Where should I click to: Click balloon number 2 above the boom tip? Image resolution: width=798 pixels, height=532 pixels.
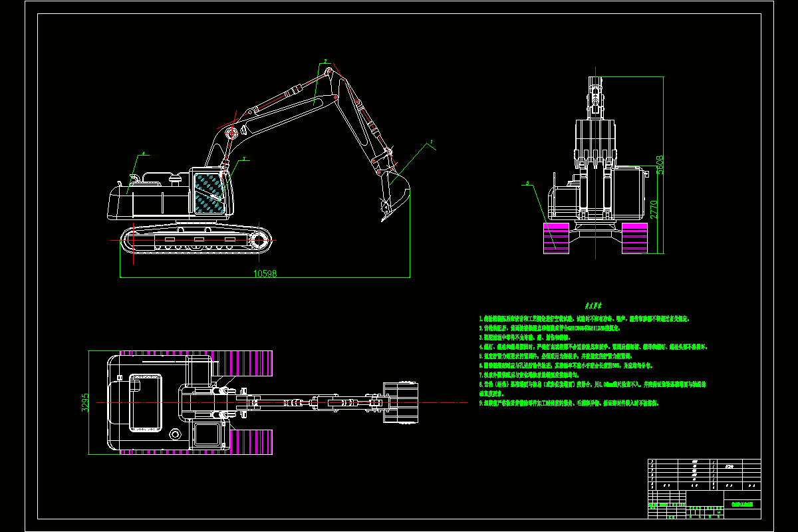pyautogui.click(x=325, y=61)
